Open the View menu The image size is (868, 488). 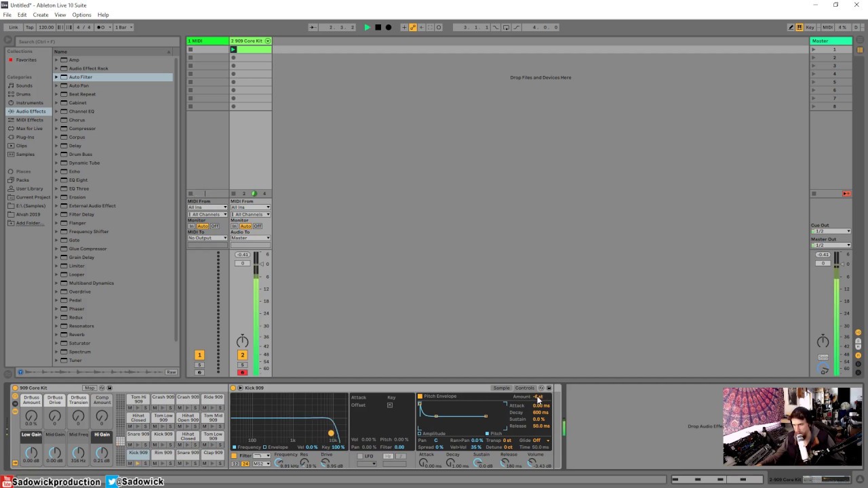(x=60, y=15)
